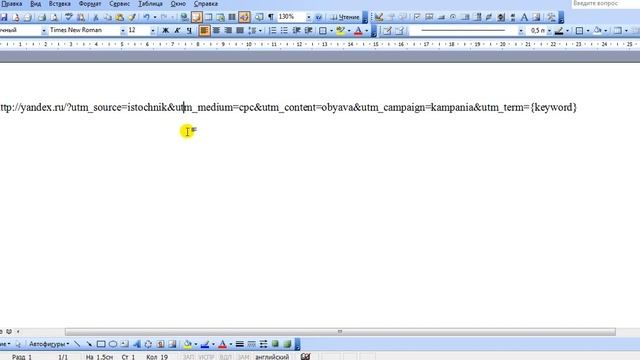Click the numbered list icon

tap(272, 31)
